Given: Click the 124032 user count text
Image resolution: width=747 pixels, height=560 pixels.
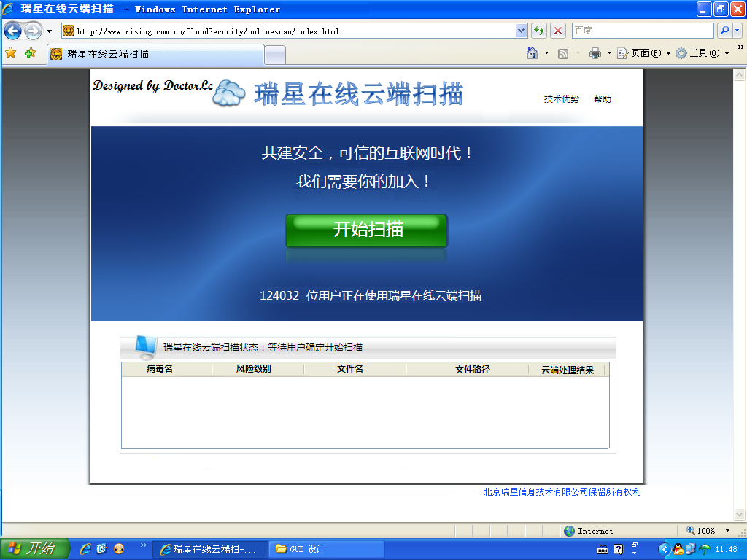Looking at the screenshot, I should [x=279, y=296].
